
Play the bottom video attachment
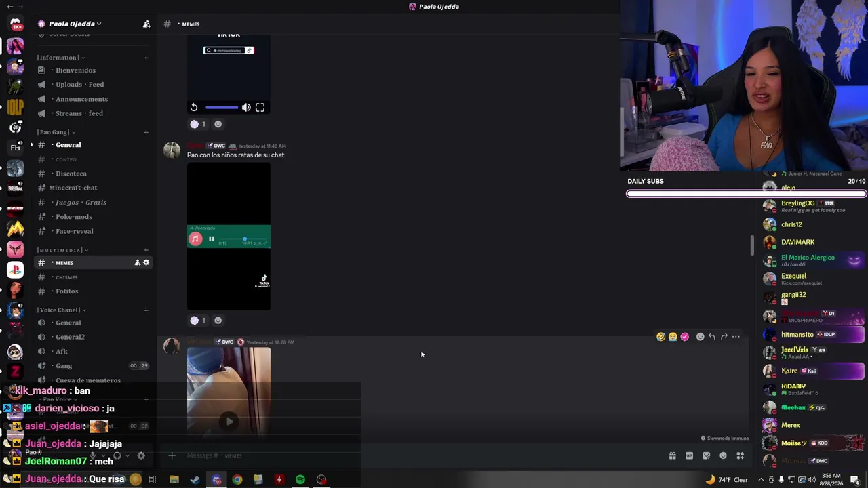point(229,422)
